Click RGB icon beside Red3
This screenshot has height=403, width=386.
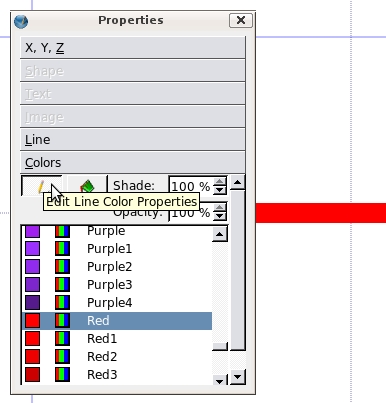coord(62,375)
